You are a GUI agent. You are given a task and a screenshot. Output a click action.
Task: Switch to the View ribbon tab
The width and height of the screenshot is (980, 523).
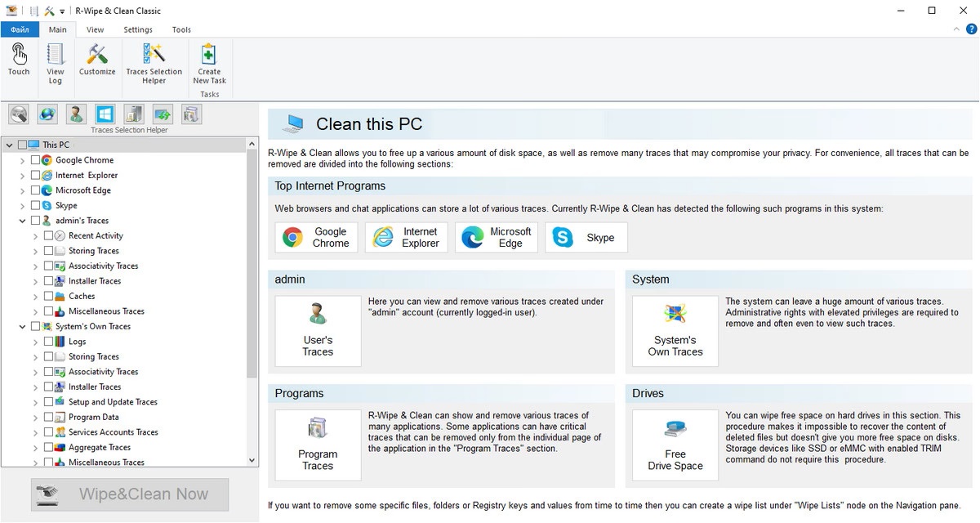[x=95, y=29]
